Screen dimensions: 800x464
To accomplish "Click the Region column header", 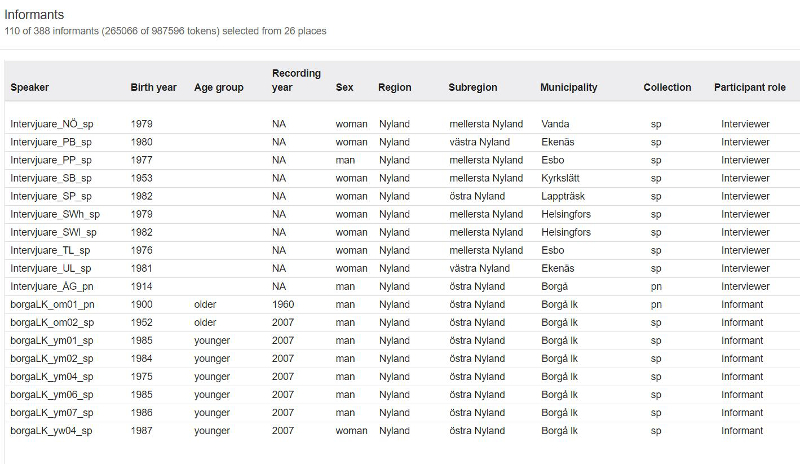I will pos(394,88).
